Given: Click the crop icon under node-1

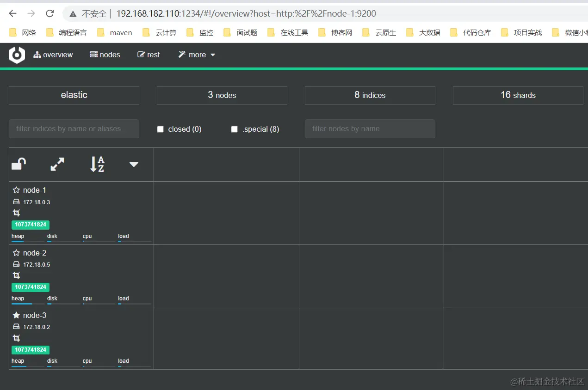Looking at the screenshot, I should pos(16,213).
